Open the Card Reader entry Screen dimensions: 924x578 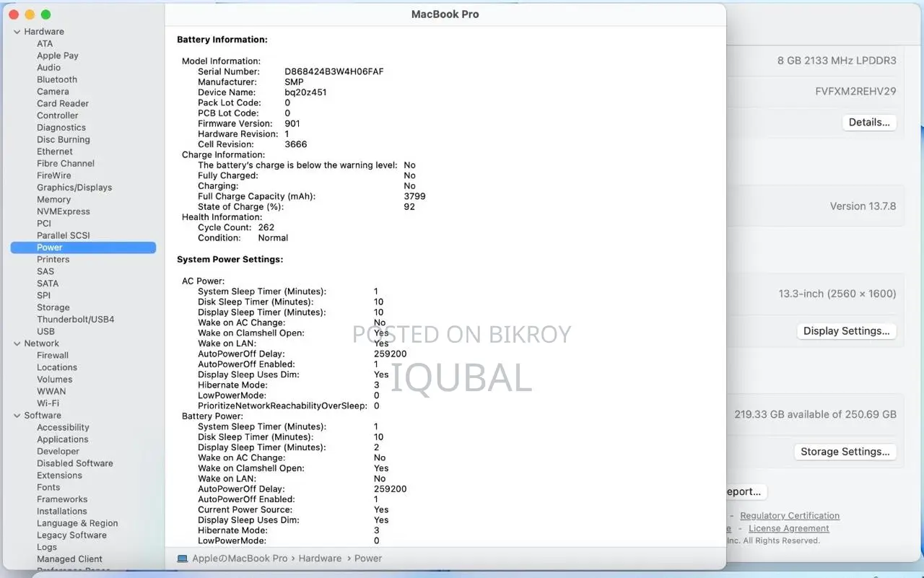[x=63, y=104]
